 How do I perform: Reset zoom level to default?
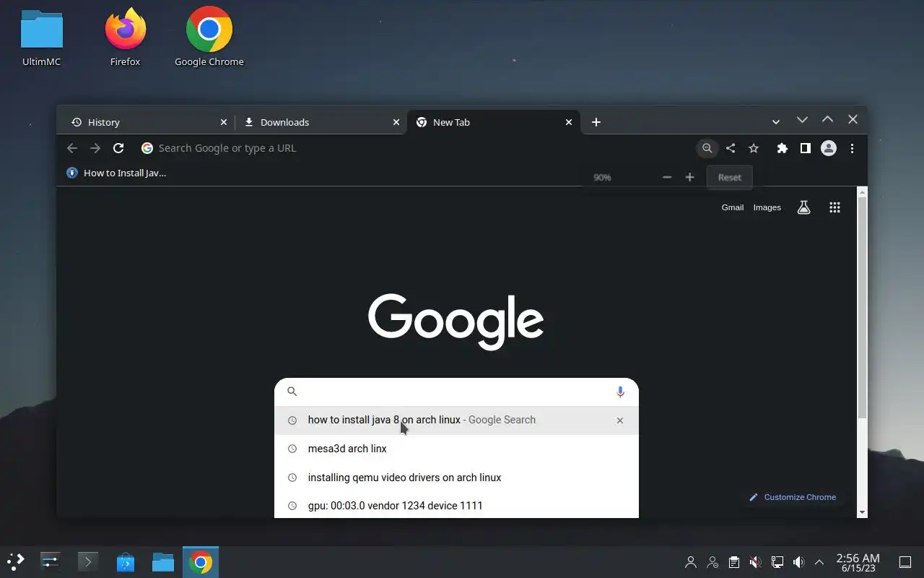[x=729, y=177]
